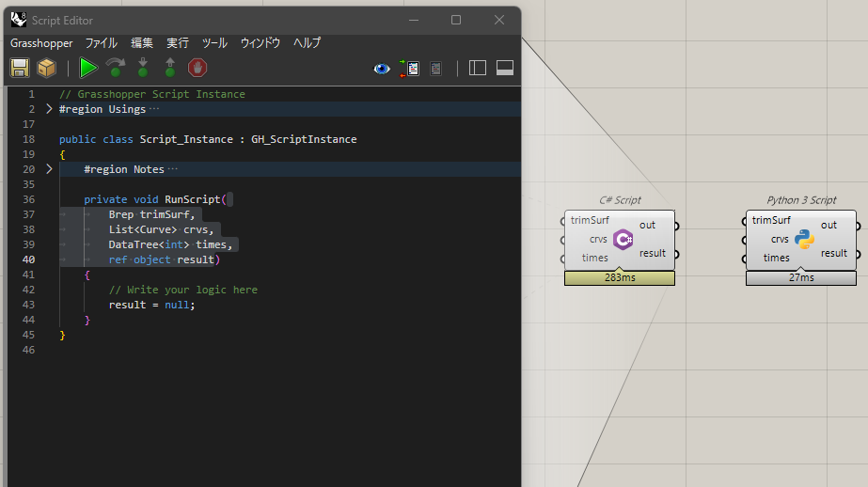This screenshot has width=868, height=487.
Task: Click the Python icon on the script component
Action: click(804, 239)
